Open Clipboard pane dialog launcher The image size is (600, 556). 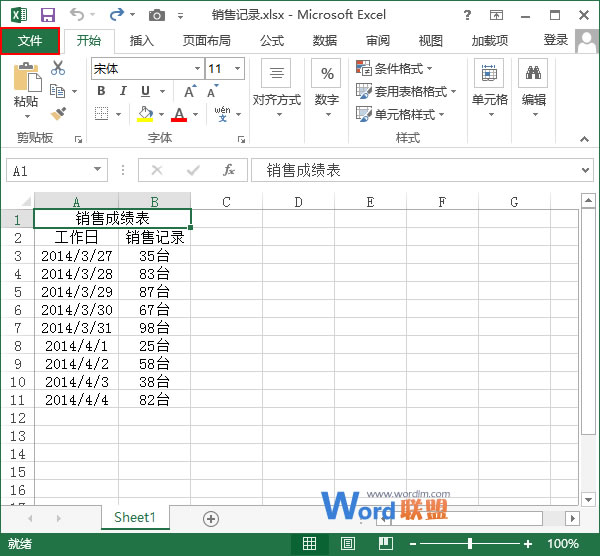coord(78,139)
